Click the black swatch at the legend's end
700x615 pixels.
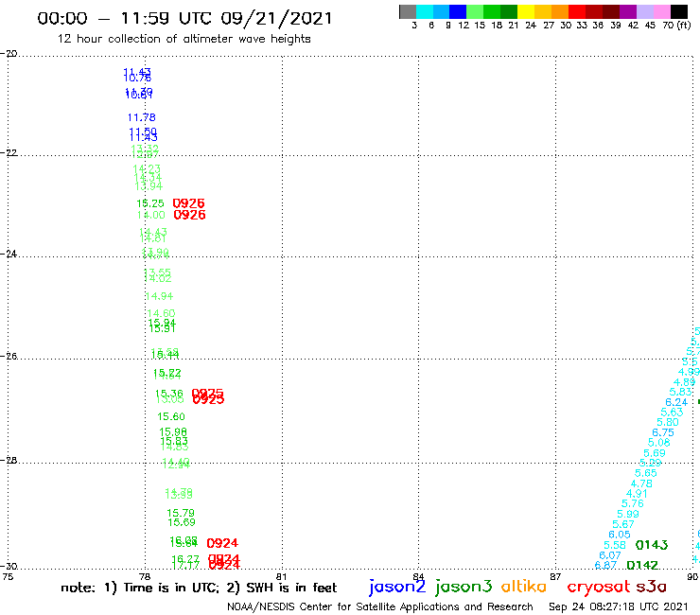(679, 11)
